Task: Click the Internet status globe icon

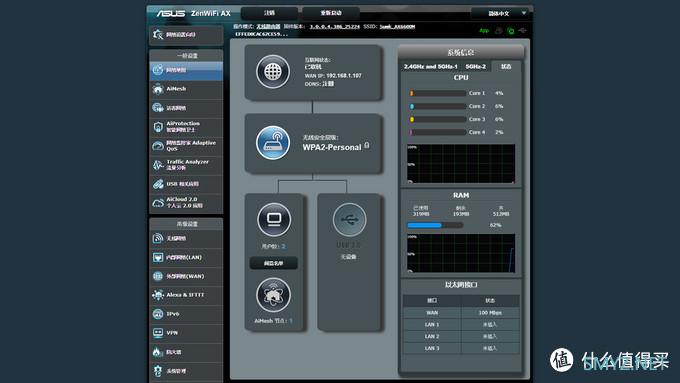Action: [273, 72]
